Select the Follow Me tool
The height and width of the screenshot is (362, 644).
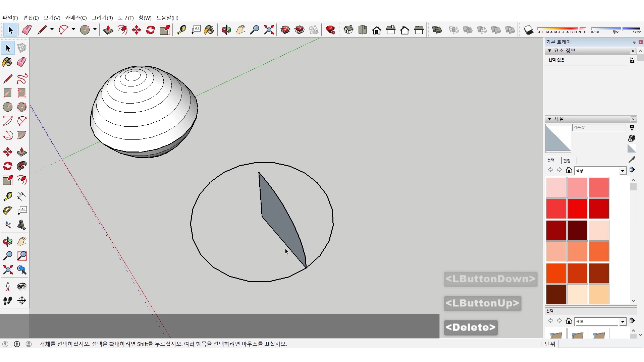(21, 166)
